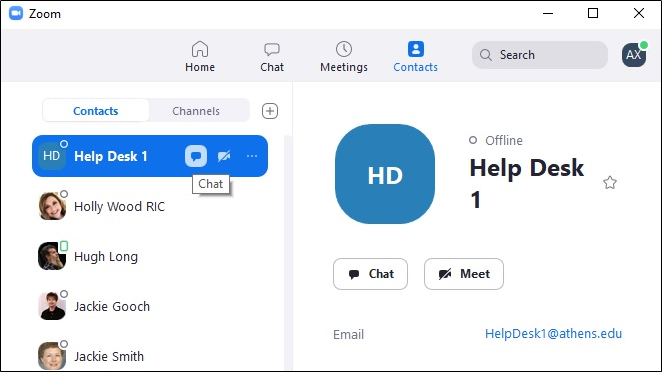662x372 pixels.
Task: Go to the Chat tab in navigation
Action: [x=272, y=57]
